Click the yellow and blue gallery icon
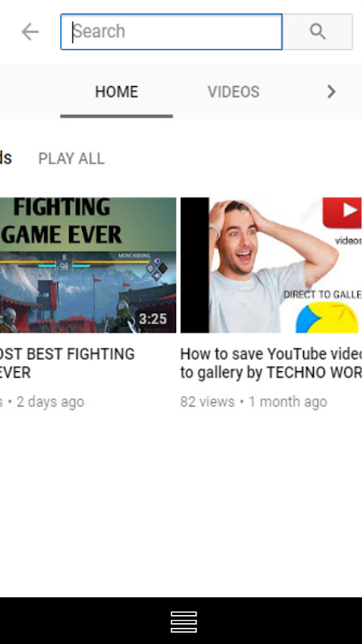The height and width of the screenshot is (644, 362). [x=327, y=317]
